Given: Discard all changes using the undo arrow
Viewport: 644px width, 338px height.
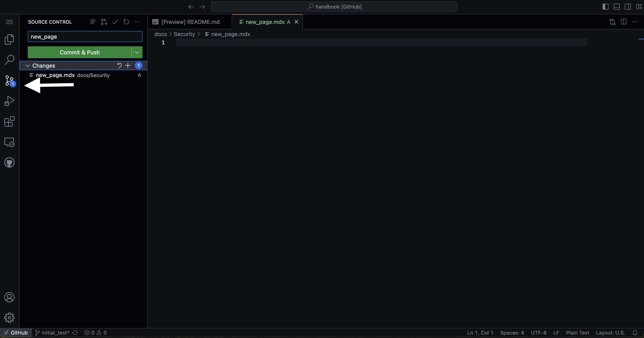Looking at the screenshot, I should pyautogui.click(x=119, y=66).
